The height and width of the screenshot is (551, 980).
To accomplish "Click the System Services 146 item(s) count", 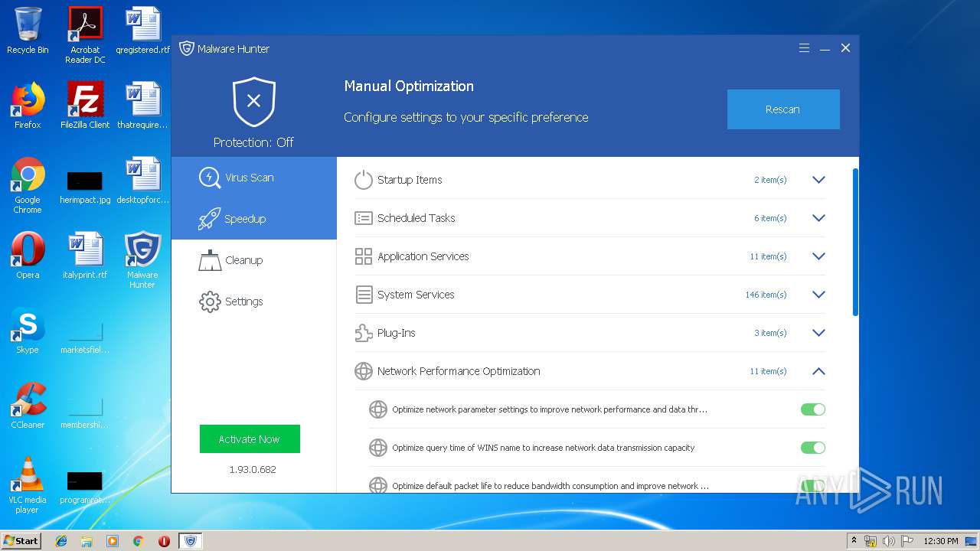I will pos(766,295).
